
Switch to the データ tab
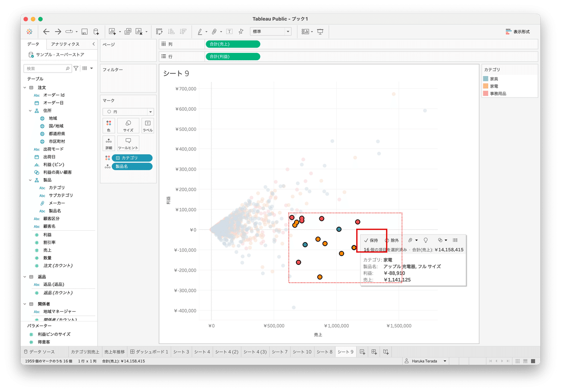[33, 44]
